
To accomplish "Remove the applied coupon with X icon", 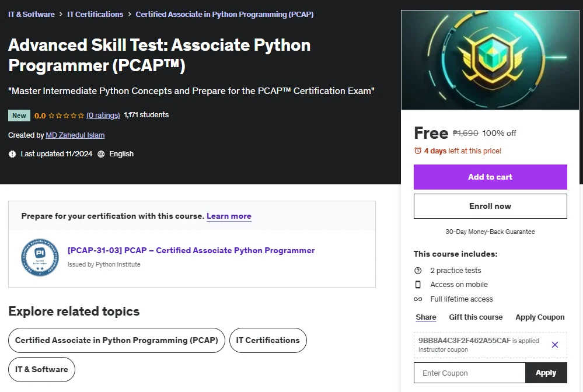I will click(x=555, y=345).
